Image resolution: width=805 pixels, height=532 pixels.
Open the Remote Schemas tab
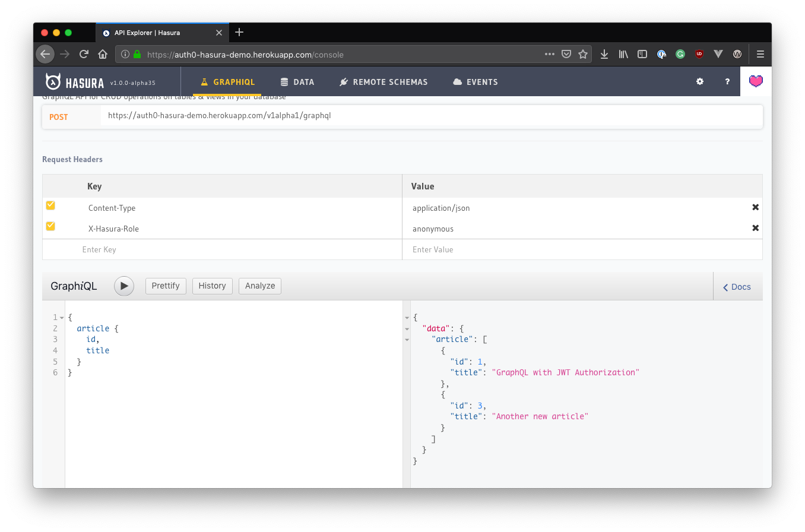coord(384,82)
